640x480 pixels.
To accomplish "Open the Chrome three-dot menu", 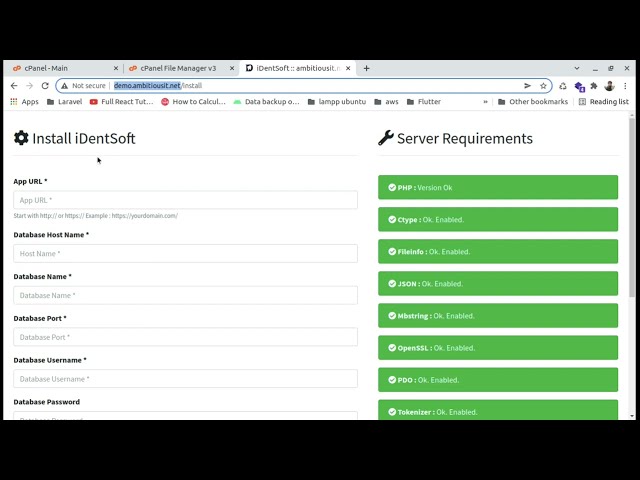I will (625, 86).
